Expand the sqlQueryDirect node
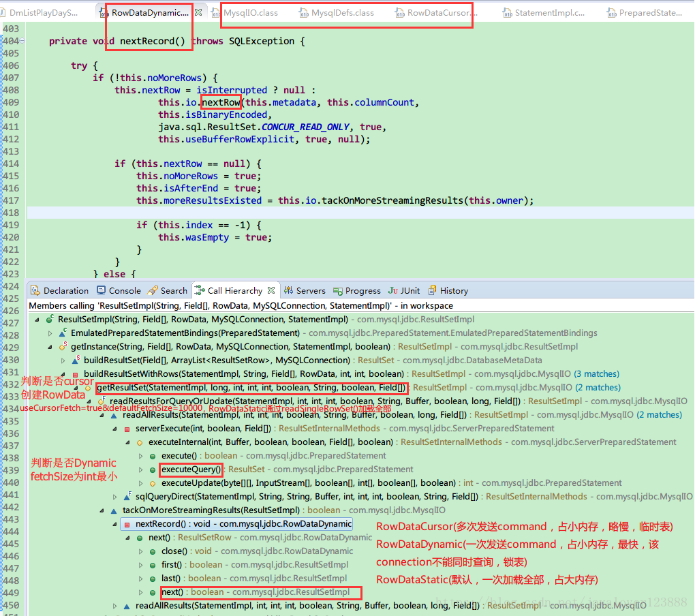Image resolution: width=695 pixels, height=616 pixels. click(x=114, y=497)
